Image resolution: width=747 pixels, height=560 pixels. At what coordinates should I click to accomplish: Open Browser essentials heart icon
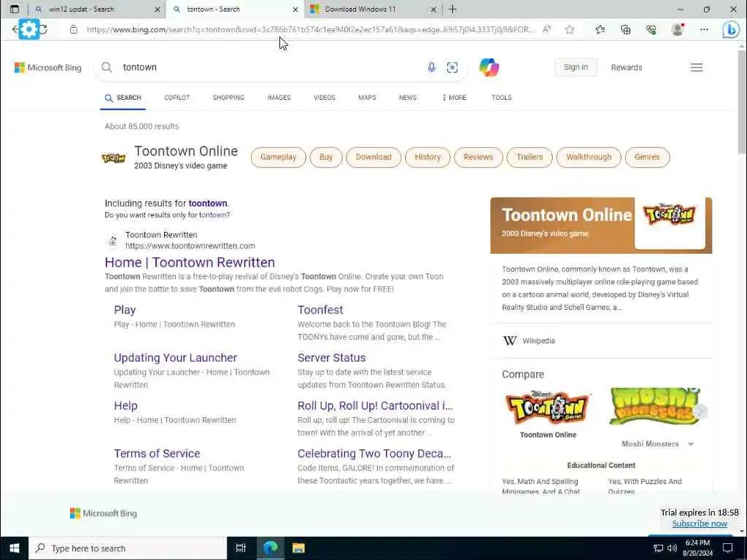point(651,29)
